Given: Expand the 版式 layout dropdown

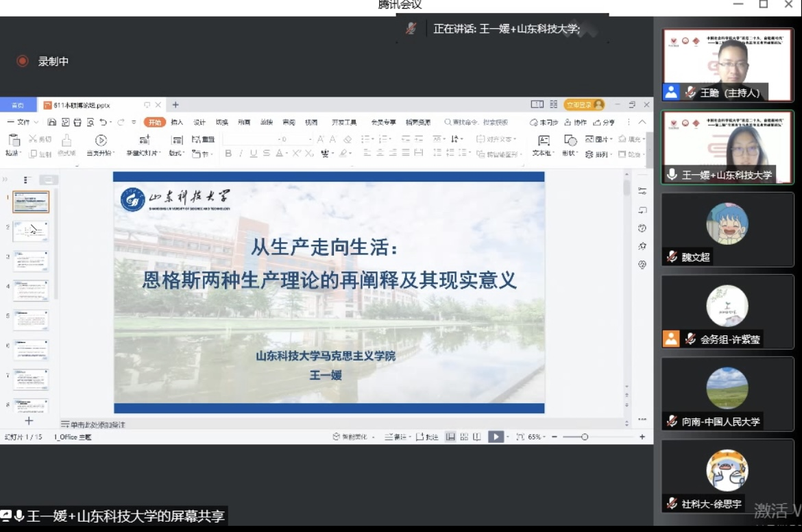Looking at the screenshot, I should click(x=177, y=154).
